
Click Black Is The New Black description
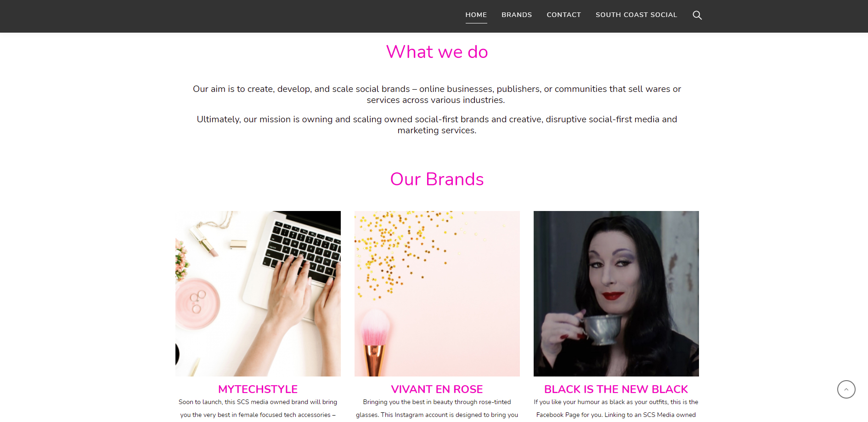click(x=616, y=409)
